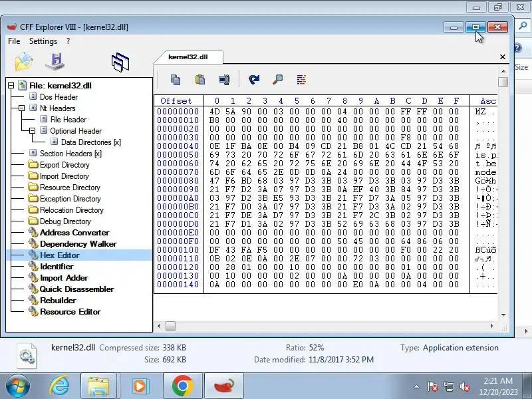Open the Dependency Walker tool

pos(78,244)
